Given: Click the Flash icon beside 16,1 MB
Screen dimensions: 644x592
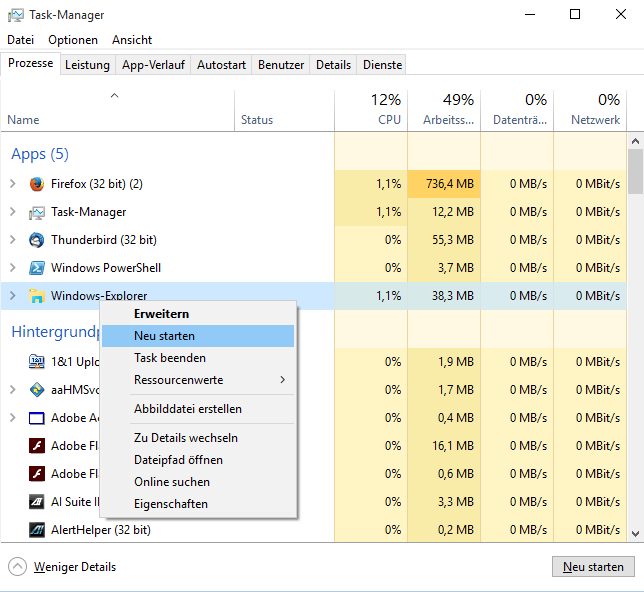Looking at the screenshot, I should pyautogui.click(x=37, y=446).
